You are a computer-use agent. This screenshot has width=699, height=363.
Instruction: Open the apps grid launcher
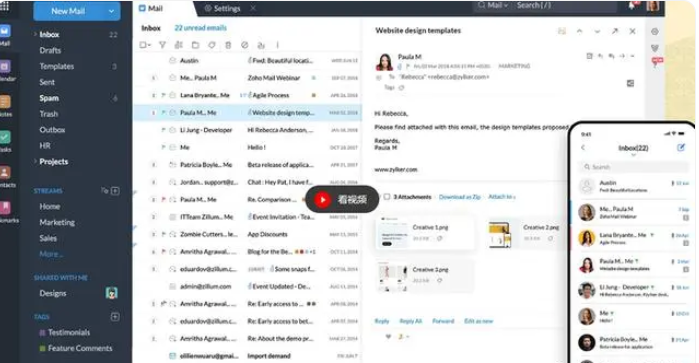[4, 6]
